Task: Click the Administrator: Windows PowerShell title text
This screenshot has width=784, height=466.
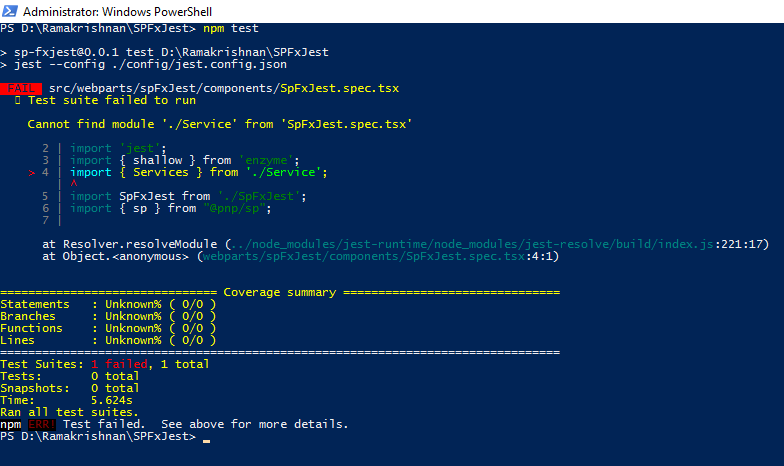Action: [118, 12]
